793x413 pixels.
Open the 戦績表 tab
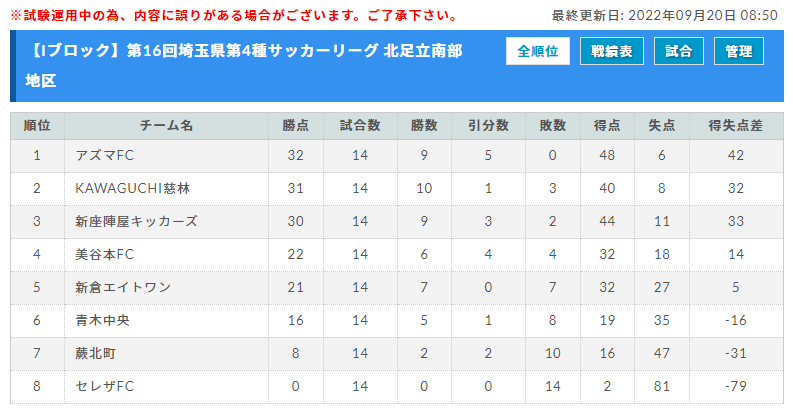click(x=611, y=51)
